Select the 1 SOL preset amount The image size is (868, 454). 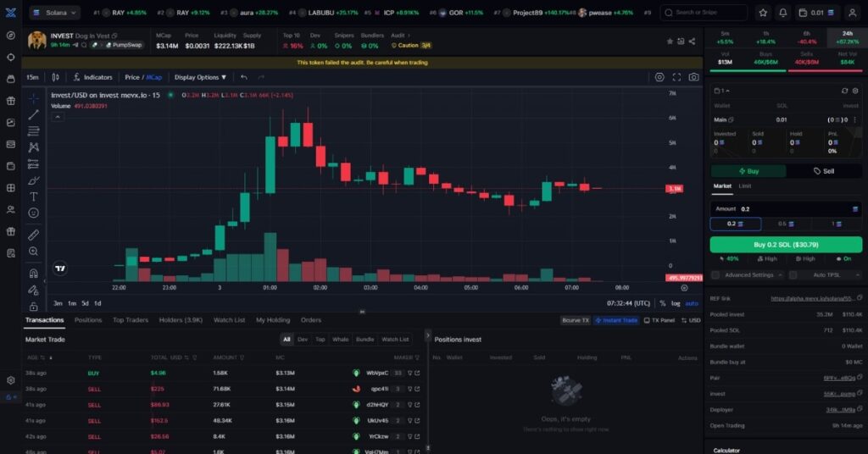pos(837,224)
